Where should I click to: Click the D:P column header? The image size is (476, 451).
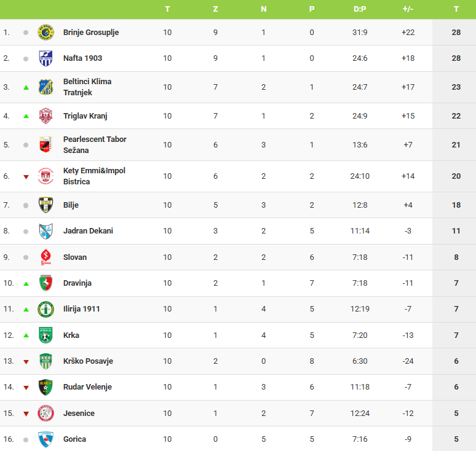(360, 9)
